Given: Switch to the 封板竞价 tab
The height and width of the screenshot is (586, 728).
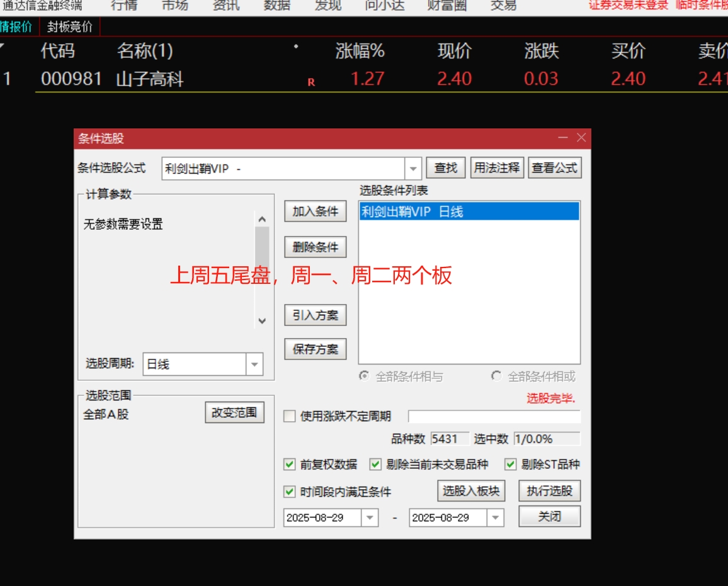Looking at the screenshot, I should (x=70, y=26).
